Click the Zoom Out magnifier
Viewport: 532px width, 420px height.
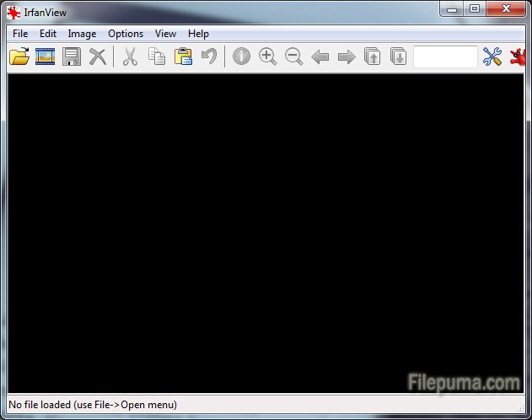click(294, 57)
